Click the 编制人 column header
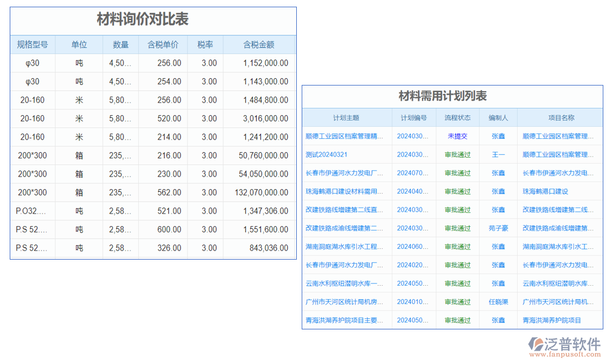The height and width of the screenshot is (364, 607). coord(498,118)
